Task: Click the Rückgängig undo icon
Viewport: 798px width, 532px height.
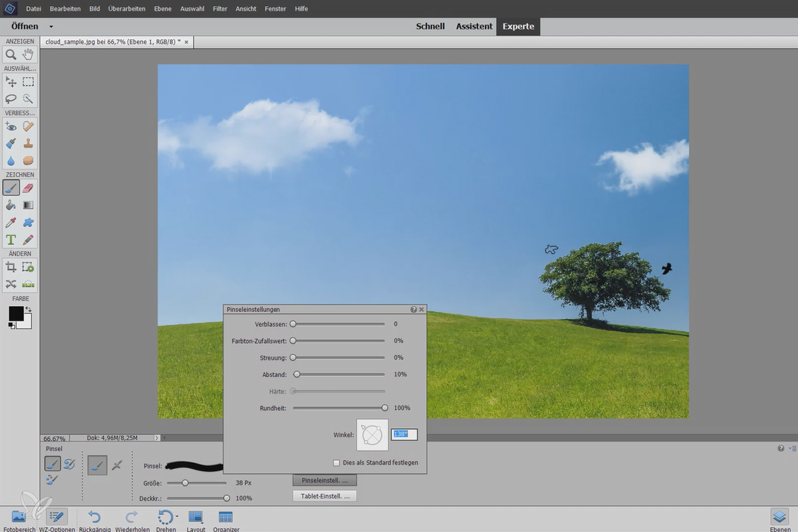Action: pyautogui.click(x=94, y=517)
